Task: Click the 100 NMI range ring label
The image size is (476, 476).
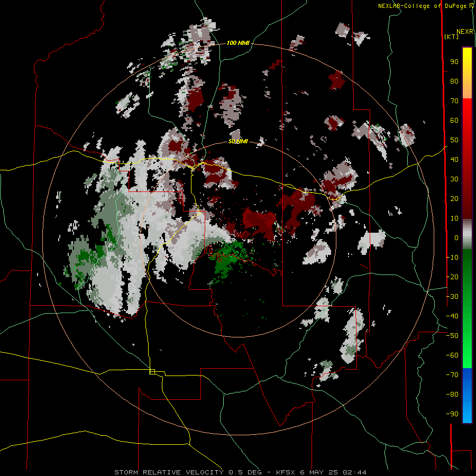Action: tap(238, 43)
